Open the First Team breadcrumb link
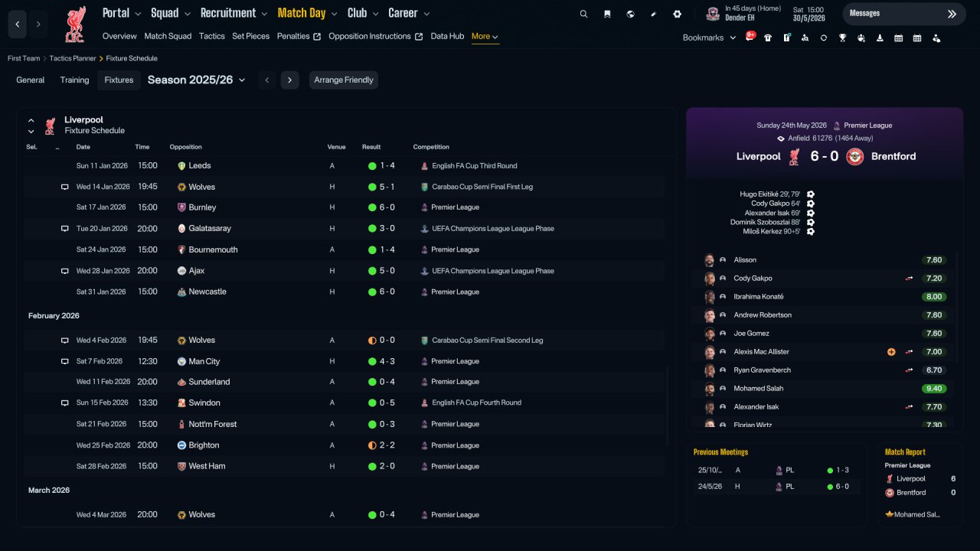The image size is (980, 551). click(24, 58)
